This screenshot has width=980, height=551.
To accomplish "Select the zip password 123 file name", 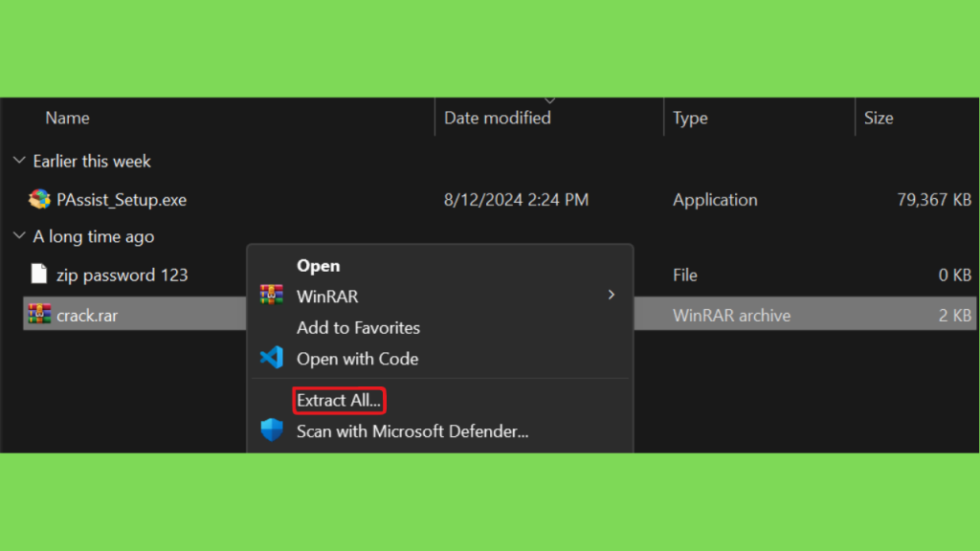I will point(122,275).
